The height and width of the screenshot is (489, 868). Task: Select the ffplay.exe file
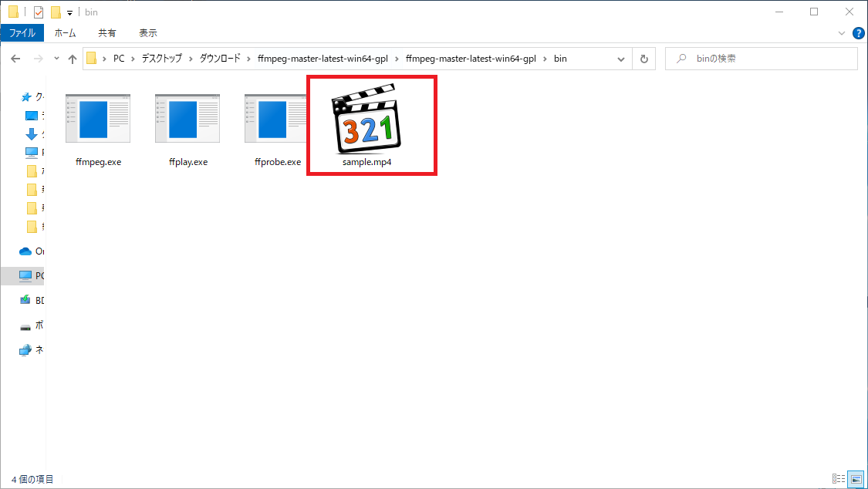tap(187, 130)
